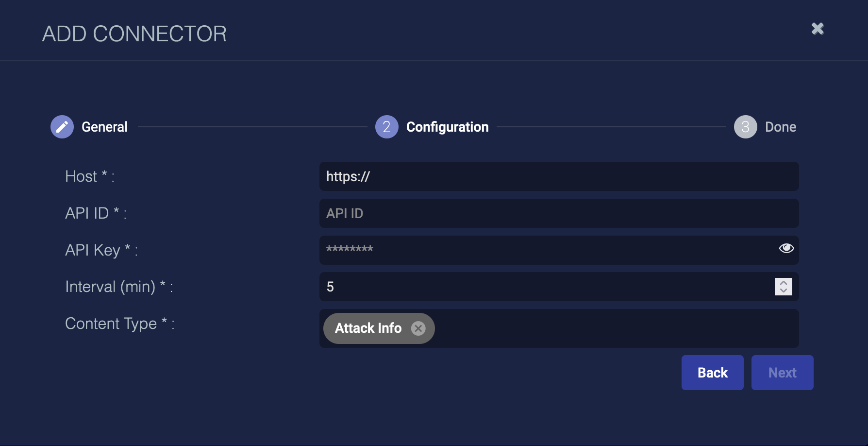This screenshot has height=446, width=868.
Task: Proceed with the Next button
Action: click(x=783, y=373)
